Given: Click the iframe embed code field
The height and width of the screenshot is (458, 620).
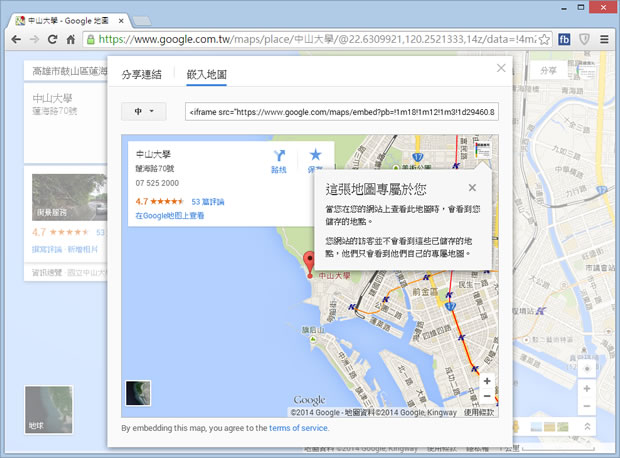Looking at the screenshot, I should tap(341, 112).
